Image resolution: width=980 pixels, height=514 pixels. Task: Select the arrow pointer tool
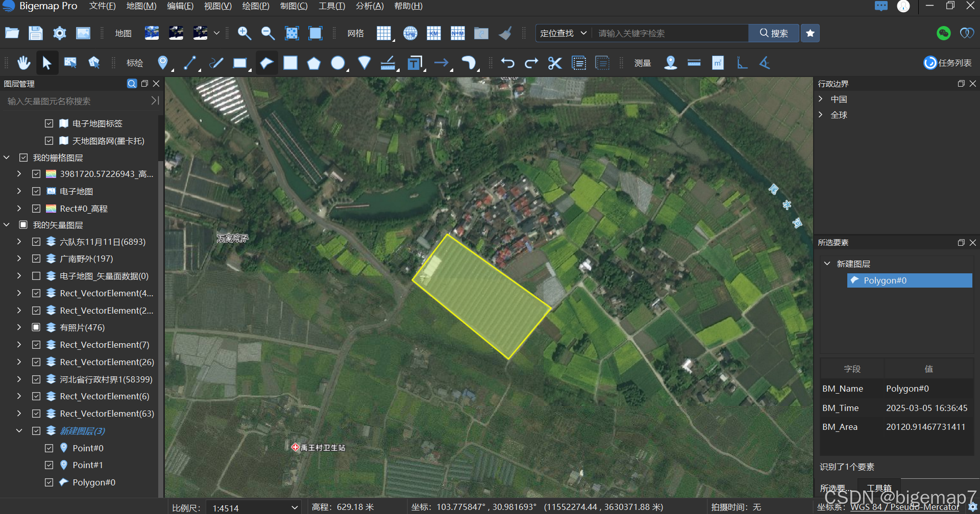pyautogui.click(x=47, y=63)
